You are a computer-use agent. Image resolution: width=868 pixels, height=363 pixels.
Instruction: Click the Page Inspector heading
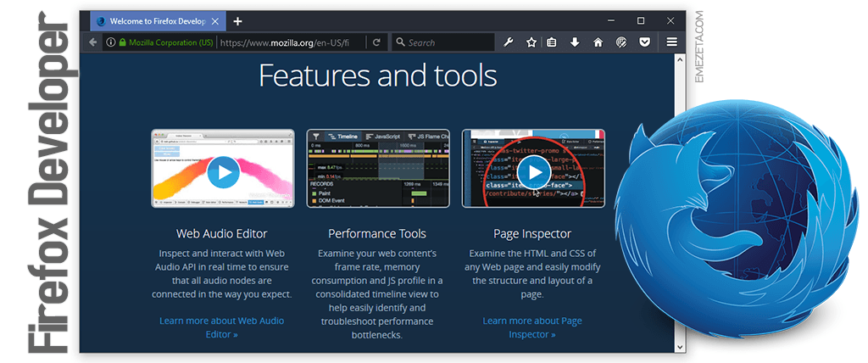[532, 233]
